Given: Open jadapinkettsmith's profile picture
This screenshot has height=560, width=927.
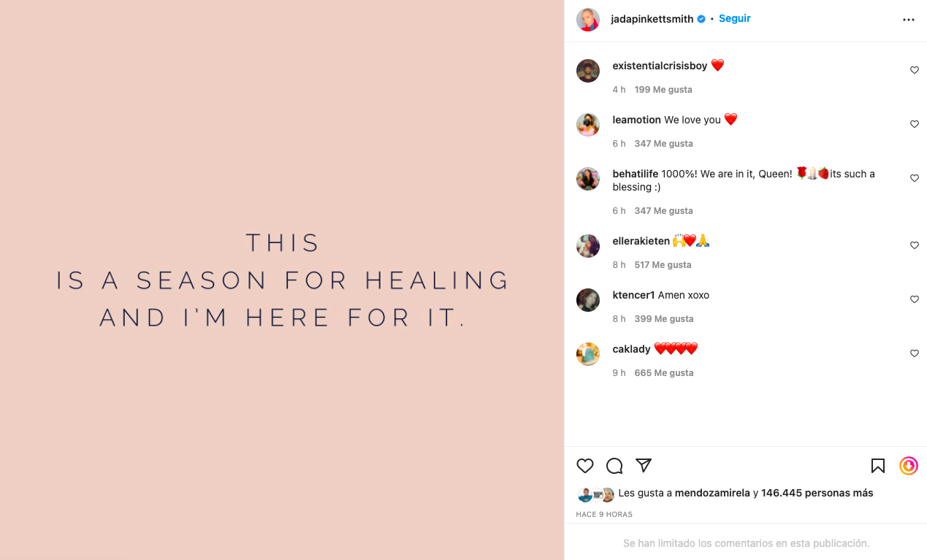Looking at the screenshot, I should (x=588, y=20).
